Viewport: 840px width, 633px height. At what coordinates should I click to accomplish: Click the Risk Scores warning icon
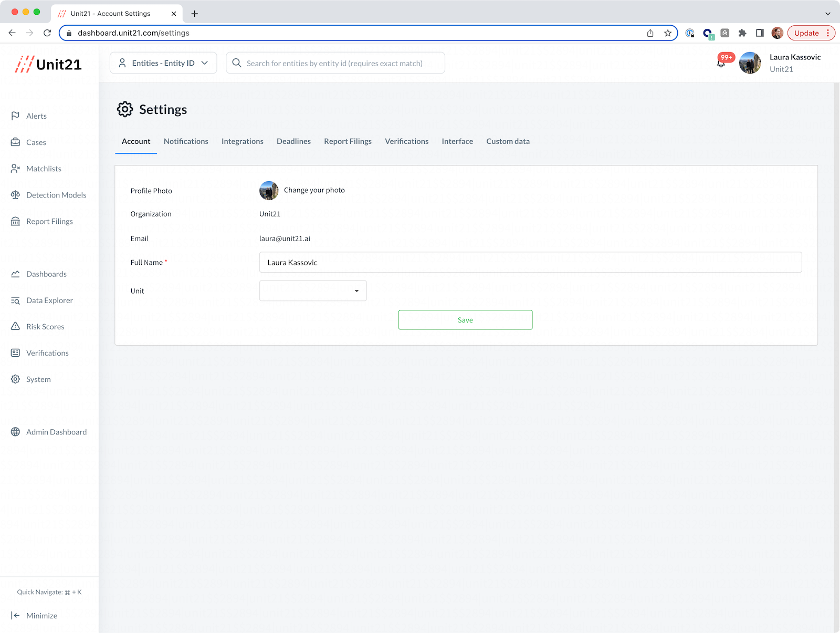point(15,326)
